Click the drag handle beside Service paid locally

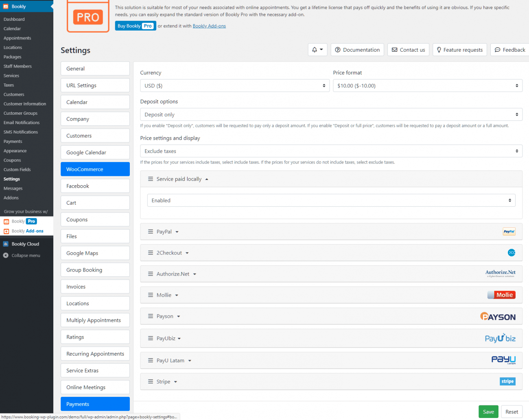(151, 179)
